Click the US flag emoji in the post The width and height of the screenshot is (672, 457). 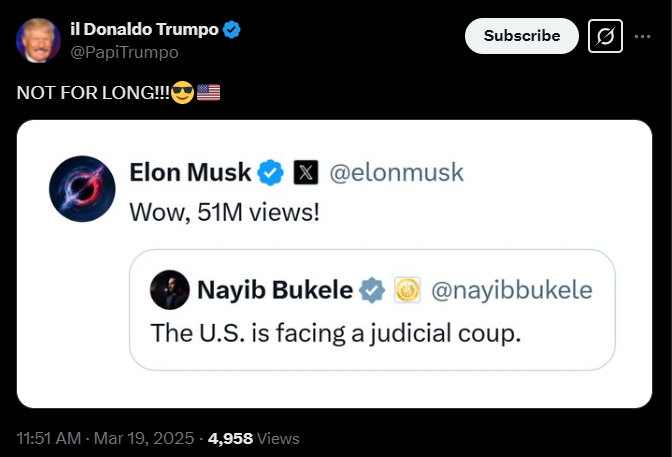click(208, 93)
